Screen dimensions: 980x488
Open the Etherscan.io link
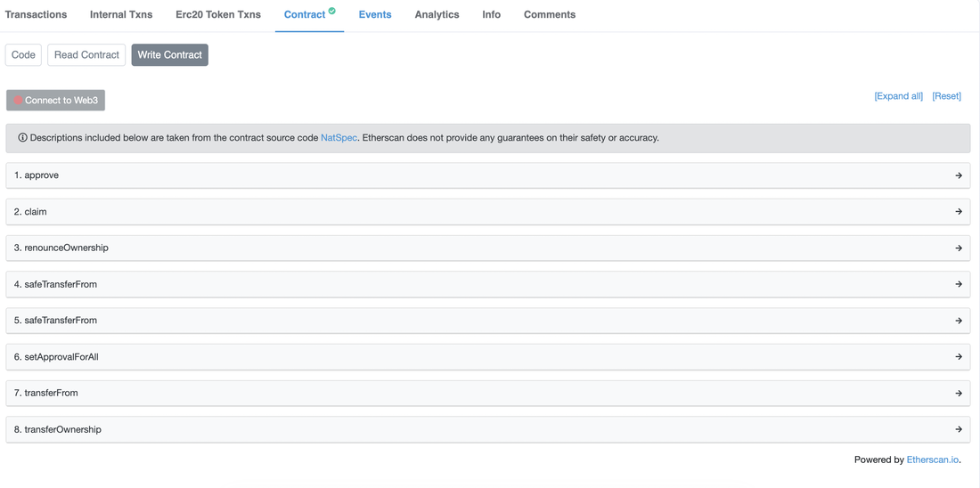point(933,460)
